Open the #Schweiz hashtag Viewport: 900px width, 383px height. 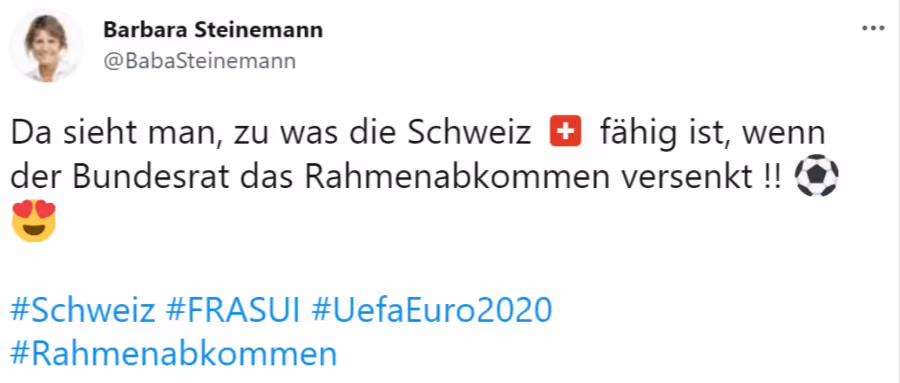(x=83, y=312)
